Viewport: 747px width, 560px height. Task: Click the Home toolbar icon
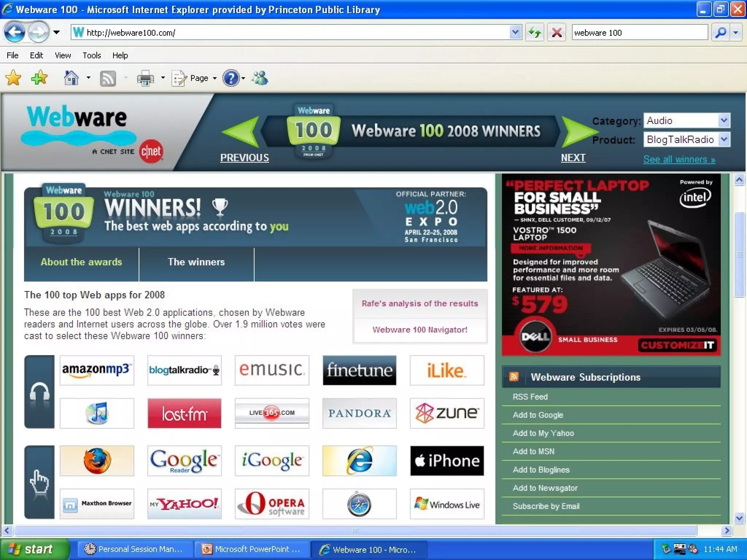pos(71,78)
